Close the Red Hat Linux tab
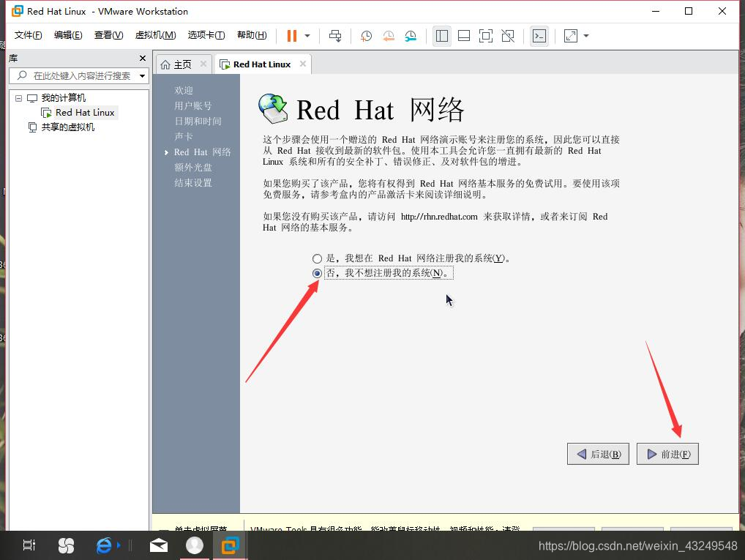 (x=303, y=64)
